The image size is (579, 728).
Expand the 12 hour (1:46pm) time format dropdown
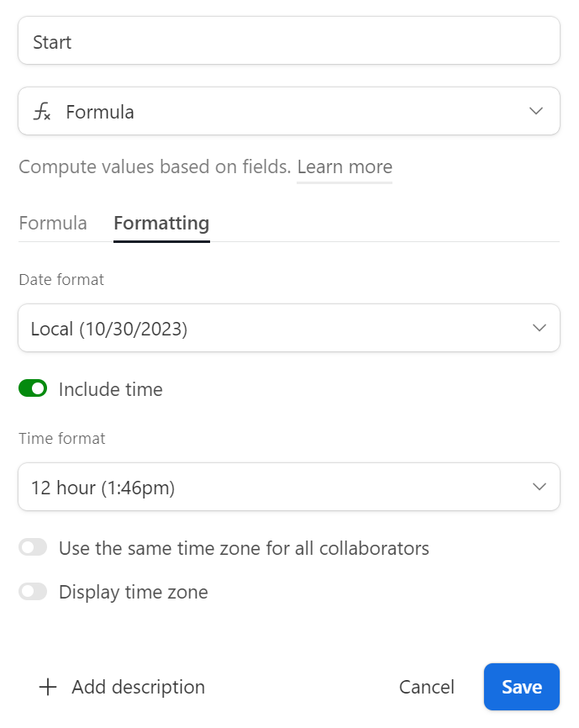[x=289, y=487]
